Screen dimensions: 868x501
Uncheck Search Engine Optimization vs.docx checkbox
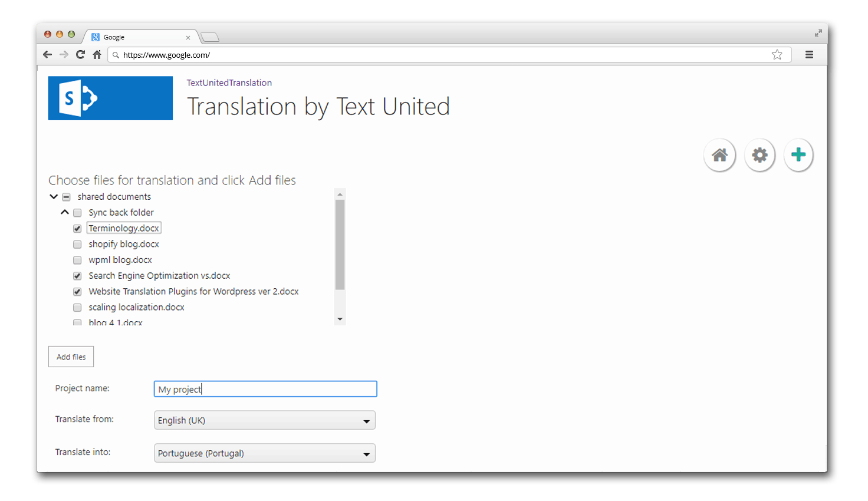click(77, 276)
